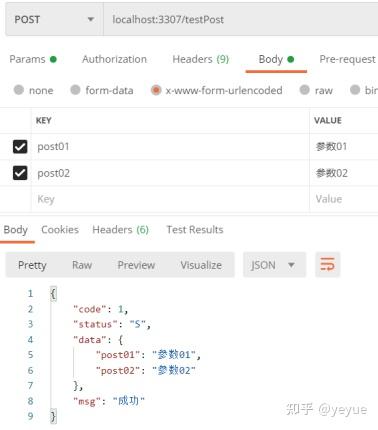Viewport: 378px width, 430px height.
Task: Click the request URL field
Action: click(x=241, y=20)
